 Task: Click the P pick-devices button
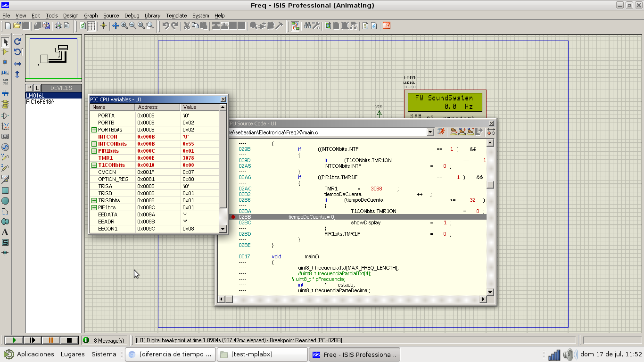tap(29, 88)
